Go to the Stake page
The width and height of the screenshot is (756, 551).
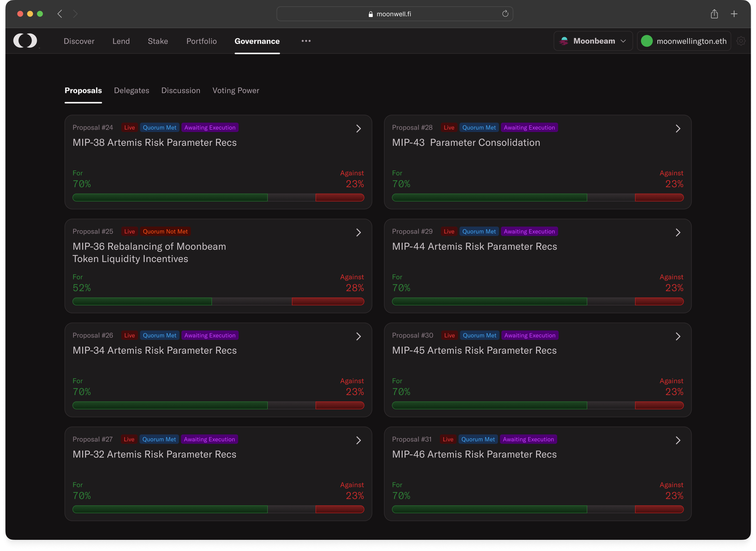click(x=158, y=41)
